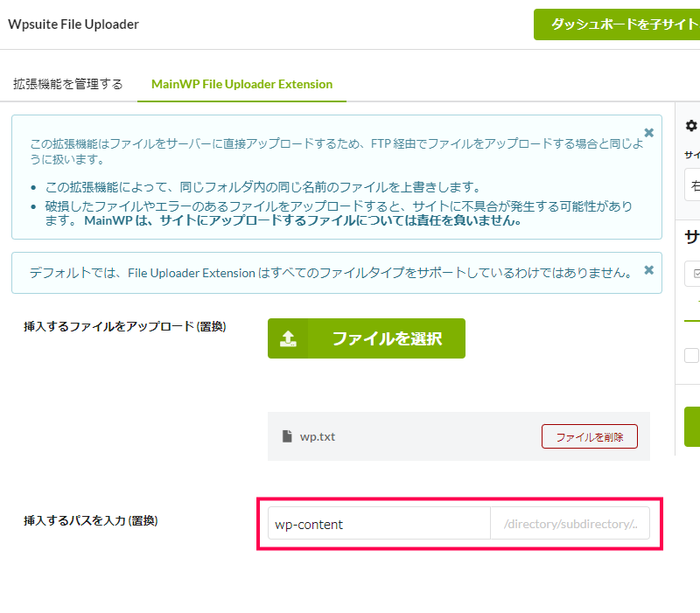700x613 pixels.
Task: Remove wp.txt with ファイルを削除 button
Action: 589,436
